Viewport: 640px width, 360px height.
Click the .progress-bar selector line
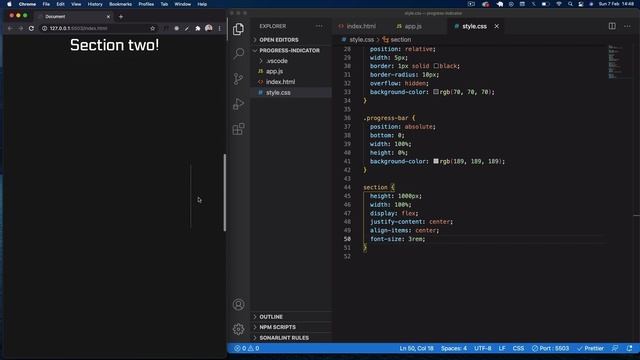389,118
